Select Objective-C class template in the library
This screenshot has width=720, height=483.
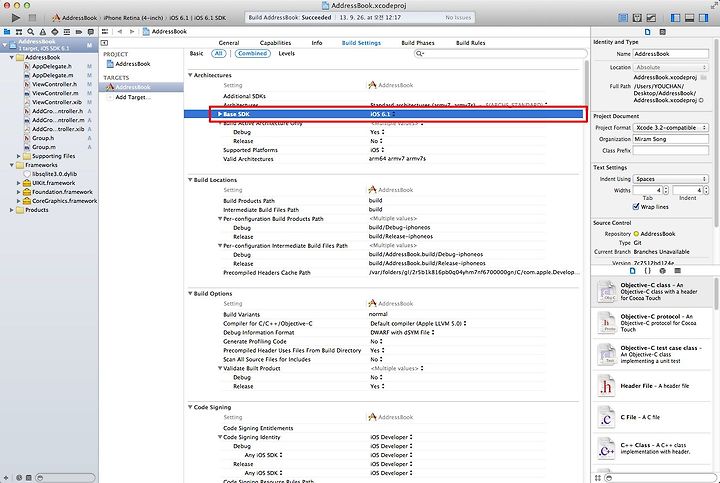pos(653,291)
